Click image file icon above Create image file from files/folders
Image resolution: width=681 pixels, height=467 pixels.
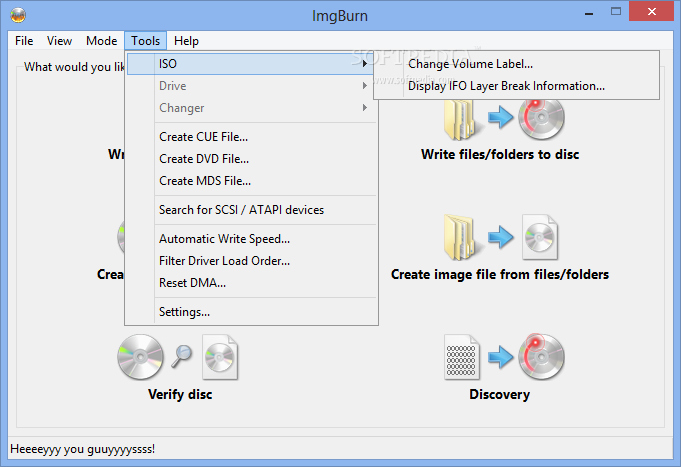[x=540, y=237]
